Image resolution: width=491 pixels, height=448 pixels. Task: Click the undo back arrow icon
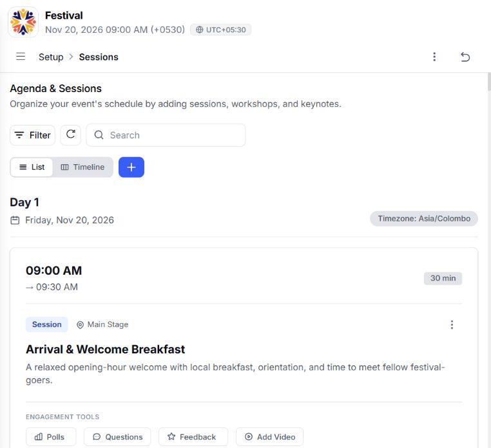tap(465, 57)
